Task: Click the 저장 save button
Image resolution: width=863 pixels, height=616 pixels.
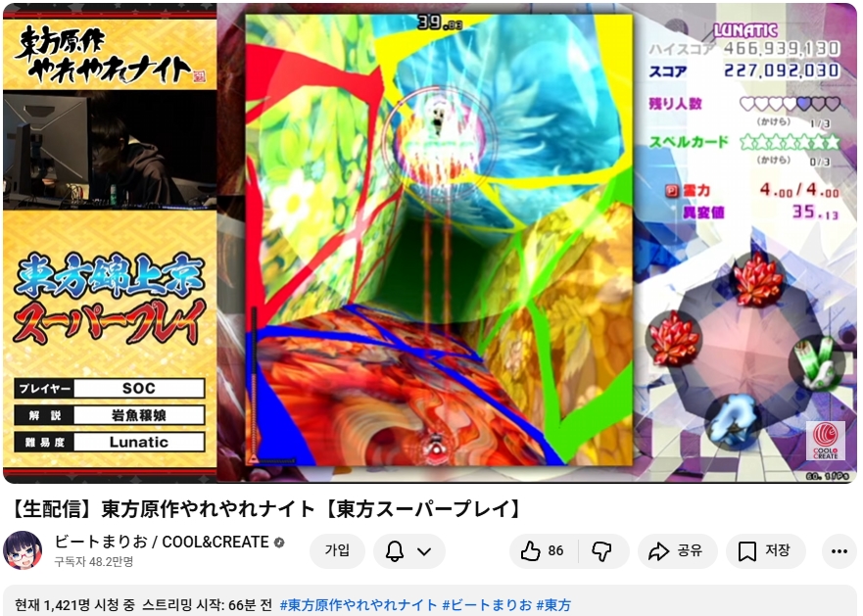Action: 766,550
